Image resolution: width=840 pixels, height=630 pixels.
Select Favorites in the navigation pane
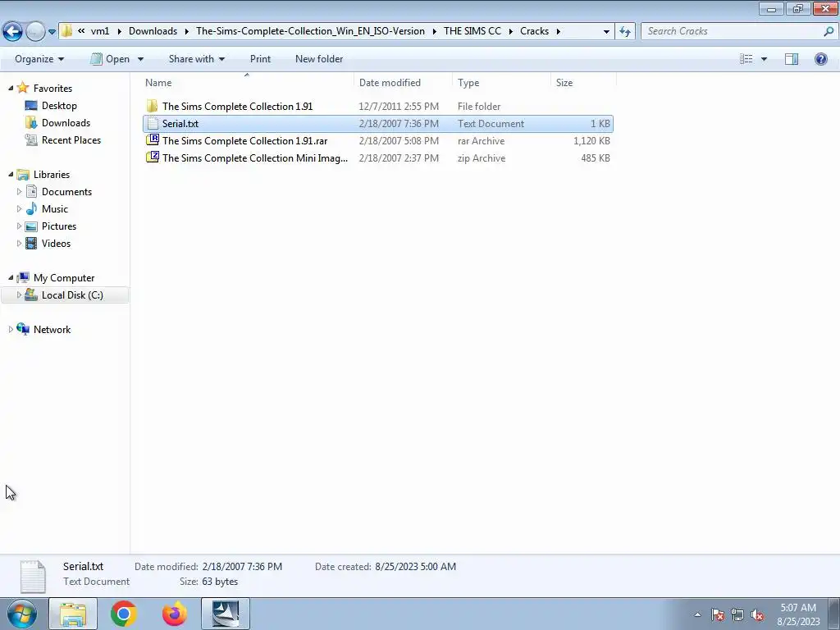(x=52, y=89)
